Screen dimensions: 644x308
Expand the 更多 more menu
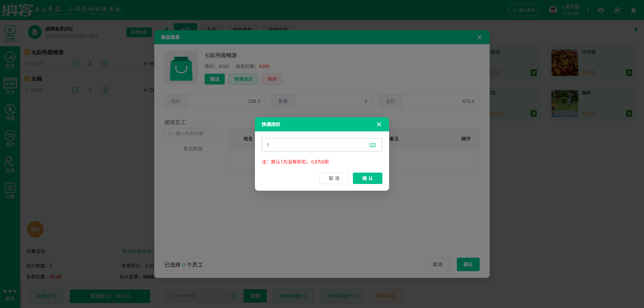click(10, 295)
